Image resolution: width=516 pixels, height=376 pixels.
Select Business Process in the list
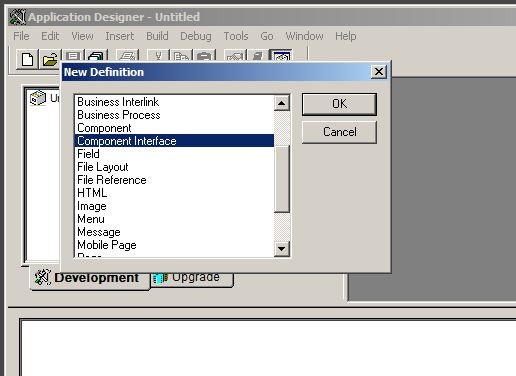click(x=174, y=115)
